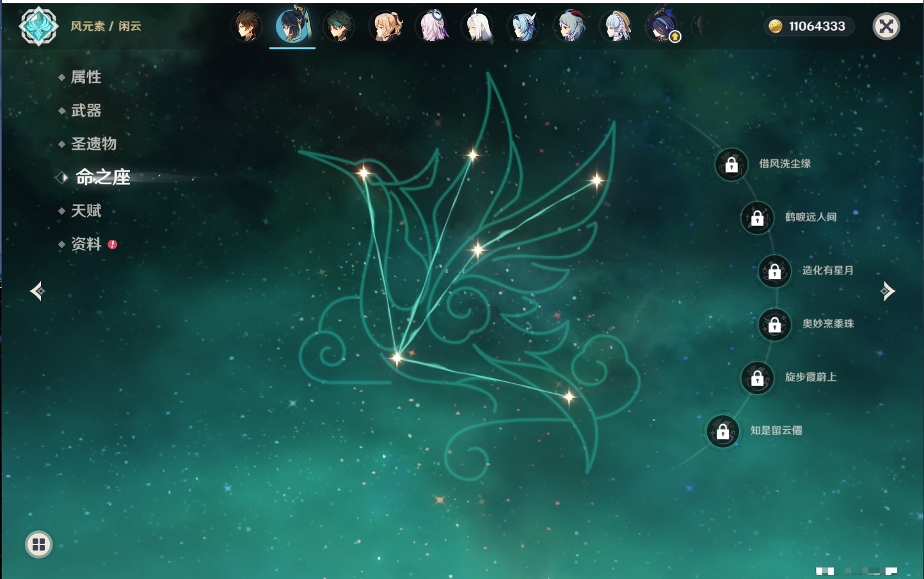
Task: Click the Mora coin balance 11064333
Action: coord(809,26)
